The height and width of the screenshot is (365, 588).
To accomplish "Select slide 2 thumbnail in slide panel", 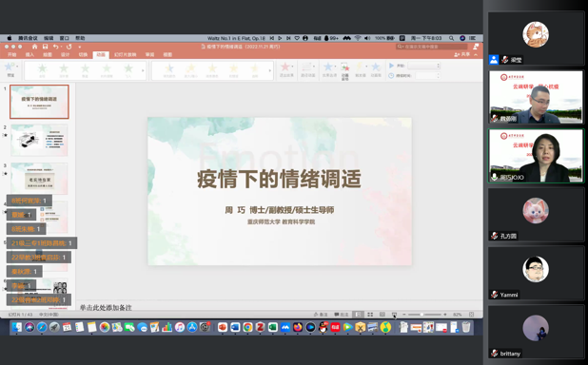I will tap(39, 140).
